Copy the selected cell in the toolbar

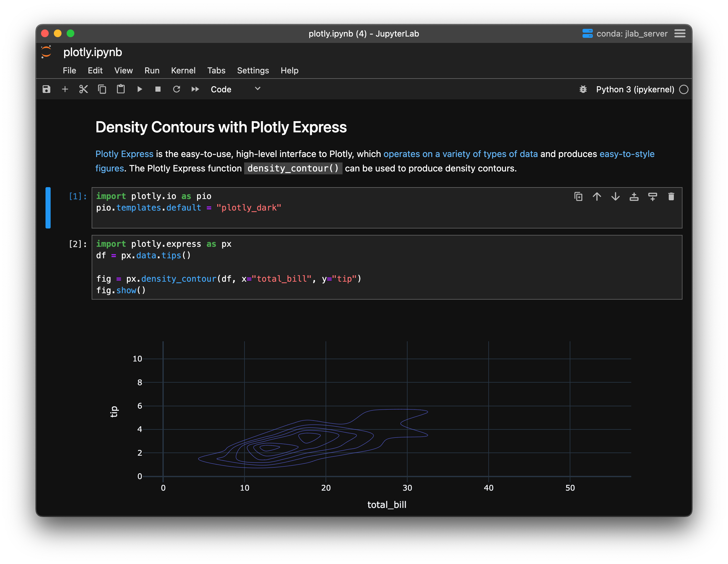point(102,89)
